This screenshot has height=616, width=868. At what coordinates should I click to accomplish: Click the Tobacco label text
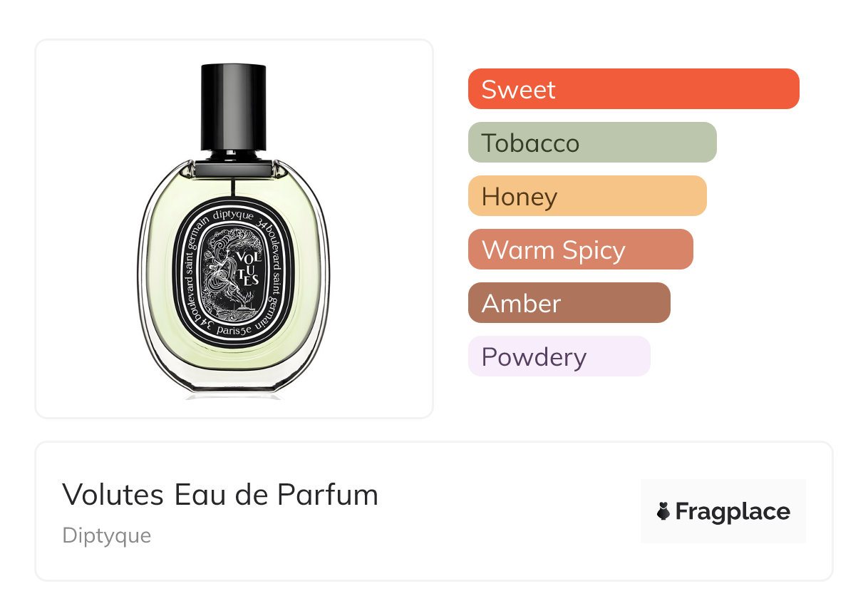pyautogui.click(x=530, y=143)
